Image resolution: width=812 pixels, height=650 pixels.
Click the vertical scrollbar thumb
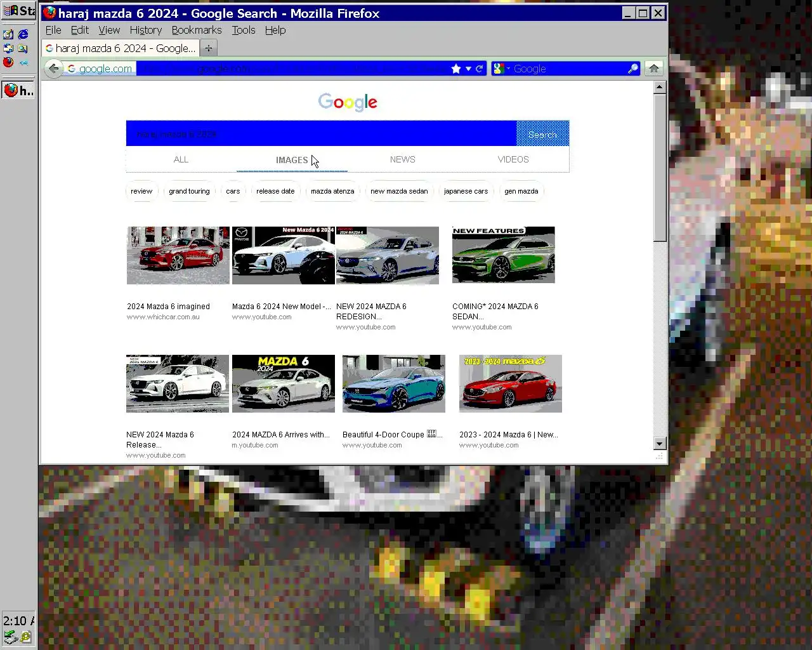pos(660,168)
